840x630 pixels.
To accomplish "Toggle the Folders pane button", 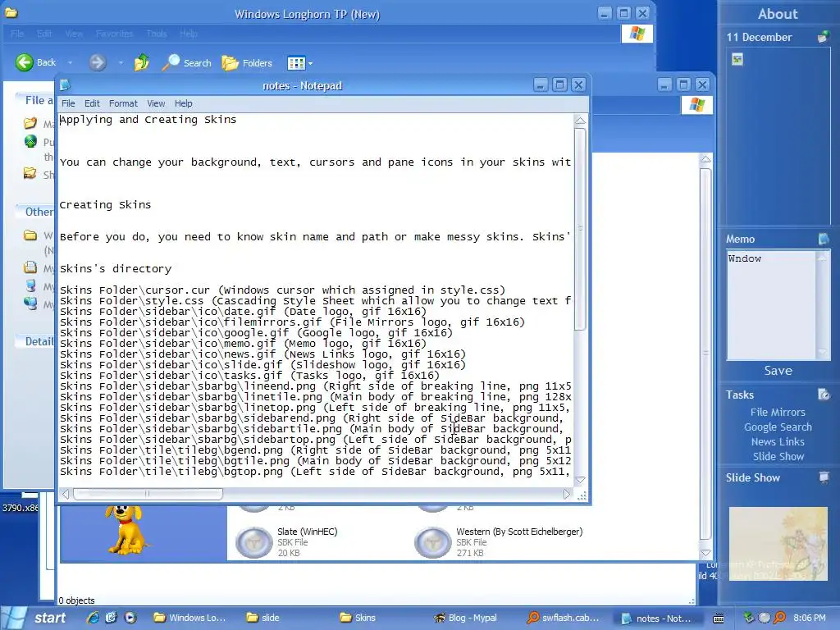I will (x=247, y=62).
